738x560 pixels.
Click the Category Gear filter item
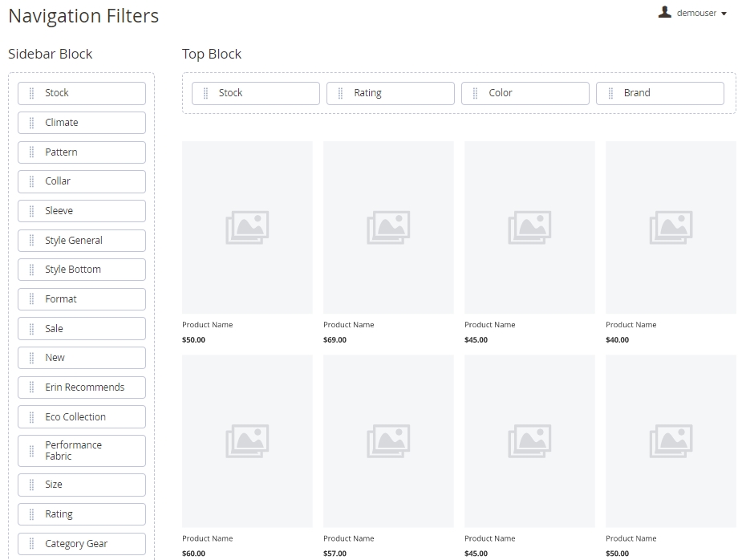82,544
